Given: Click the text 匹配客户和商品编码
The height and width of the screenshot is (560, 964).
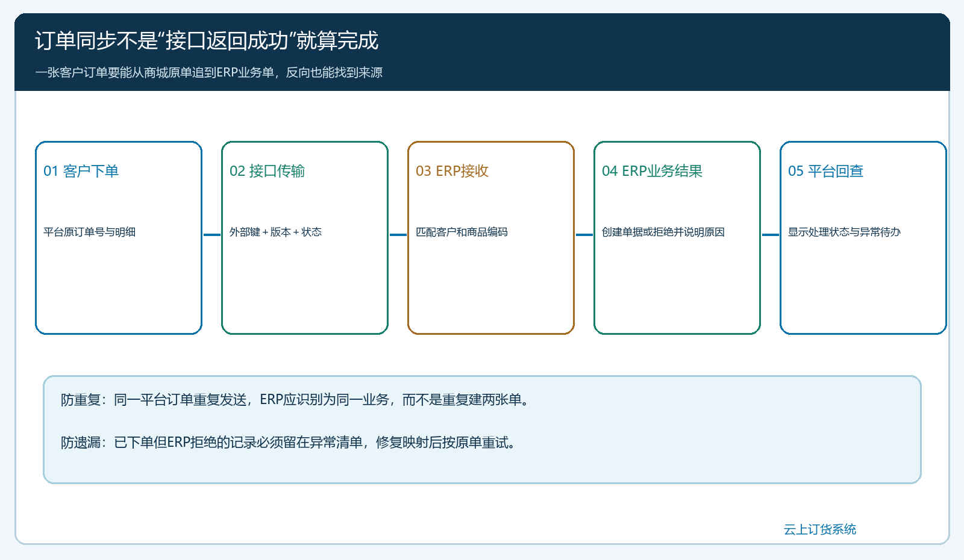Looking at the screenshot, I should pos(462,232).
